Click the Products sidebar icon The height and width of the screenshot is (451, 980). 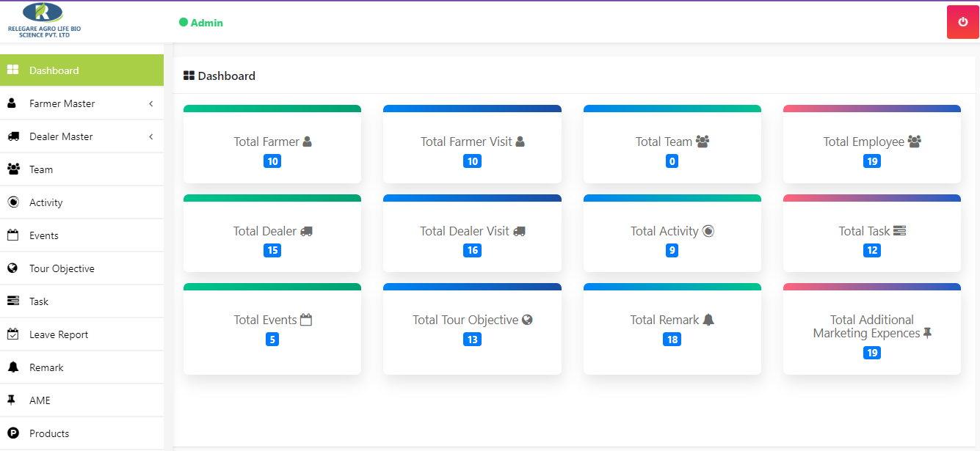click(12, 433)
